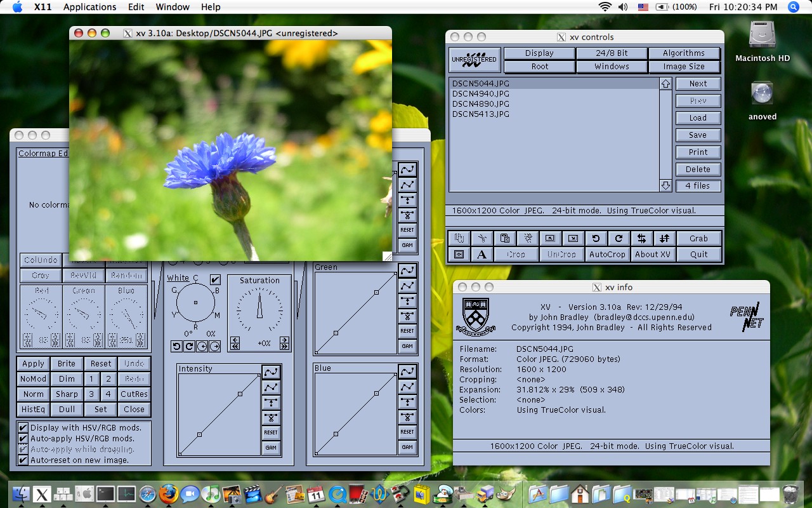
Task: Open the Edit menu in menu bar
Action: (136, 7)
